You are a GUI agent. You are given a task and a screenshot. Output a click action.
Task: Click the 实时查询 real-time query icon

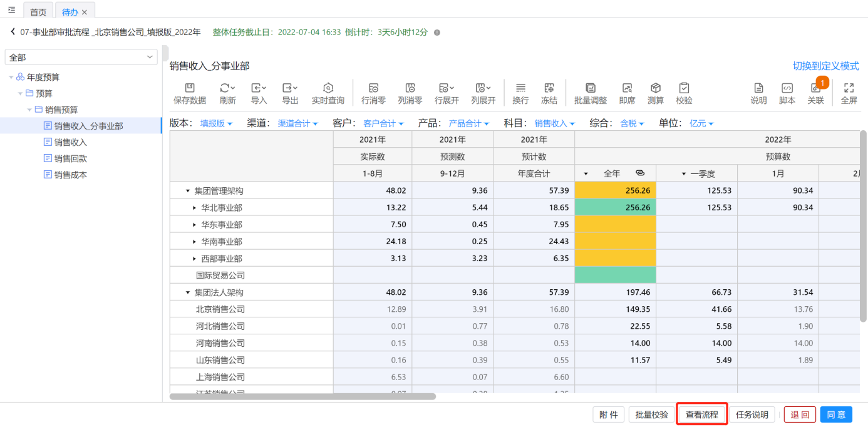pos(328,88)
